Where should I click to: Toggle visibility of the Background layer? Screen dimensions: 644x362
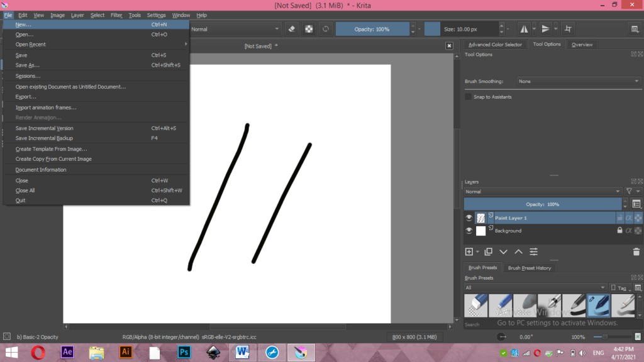[469, 231]
